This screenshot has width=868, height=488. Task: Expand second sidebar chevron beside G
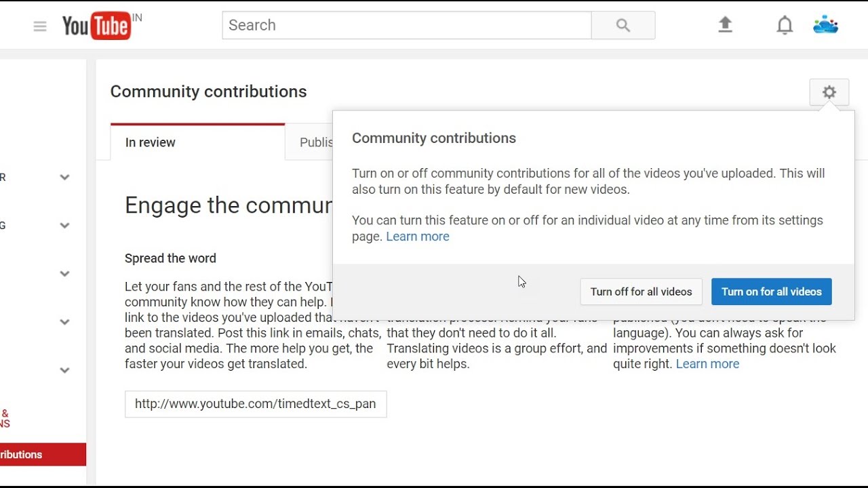click(x=64, y=226)
